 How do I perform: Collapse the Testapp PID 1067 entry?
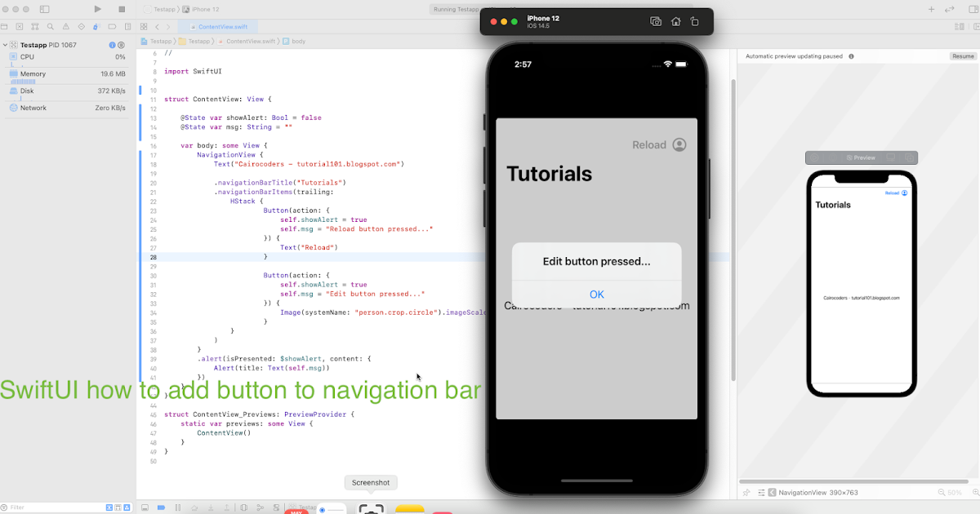click(x=5, y=45)
